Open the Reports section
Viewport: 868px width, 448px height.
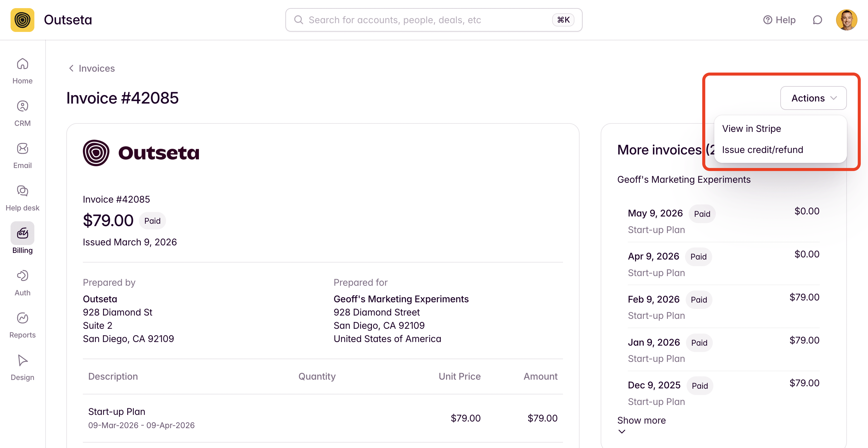click(x=22, y=325)
